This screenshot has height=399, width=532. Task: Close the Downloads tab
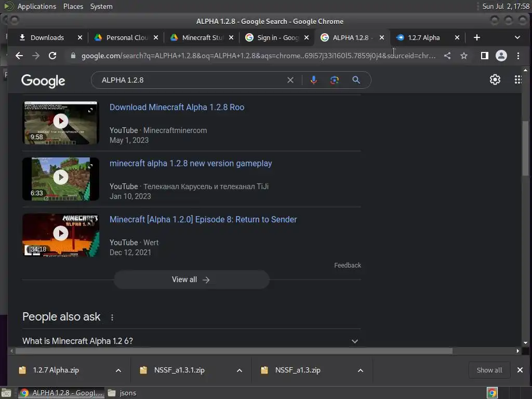click(80, 37)
